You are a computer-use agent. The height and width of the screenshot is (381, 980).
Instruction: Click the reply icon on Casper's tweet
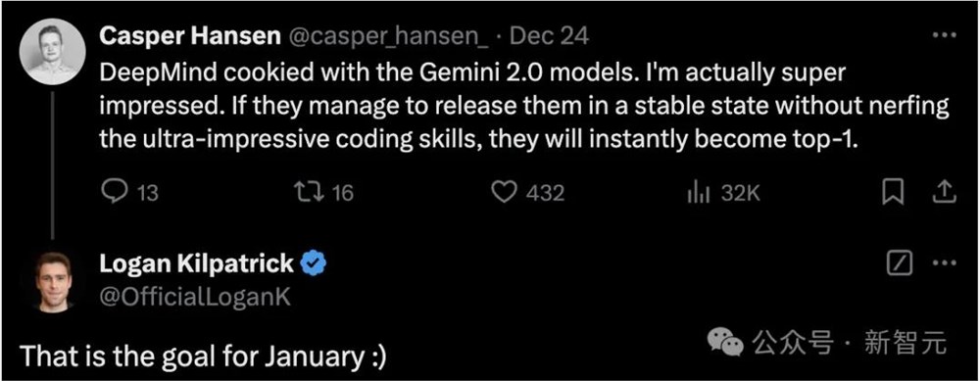(114, 193)
